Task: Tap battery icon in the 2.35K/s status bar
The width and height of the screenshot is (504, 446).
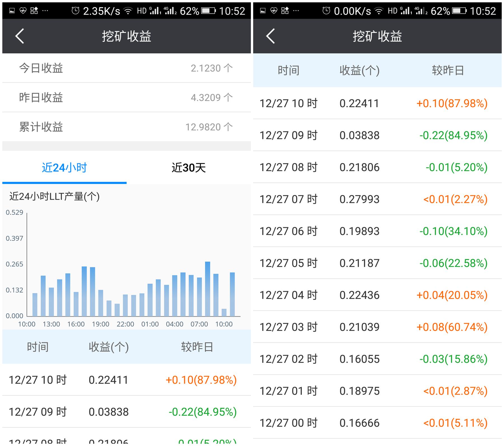Action: coord(209,11)
